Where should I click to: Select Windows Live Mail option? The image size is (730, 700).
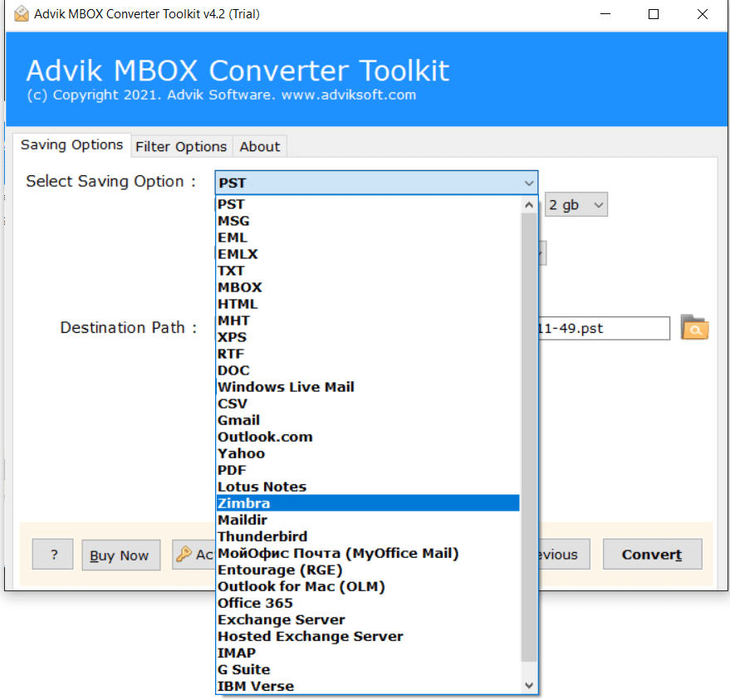[368, 387]
